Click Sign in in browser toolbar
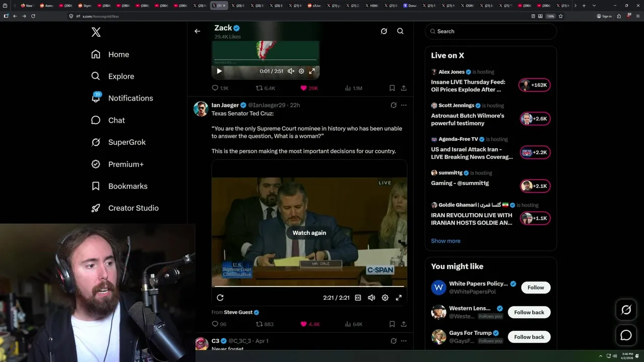 pyautogui.click(x=604, y=16)
